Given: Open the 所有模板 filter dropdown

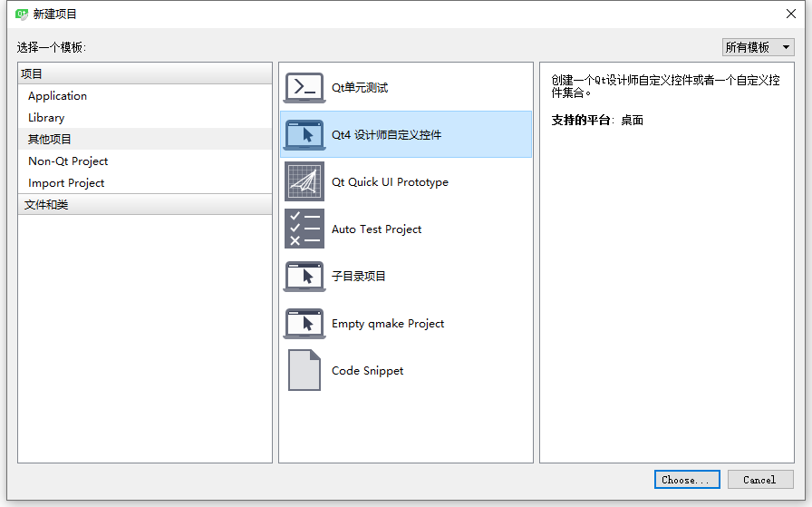Looking at the screenshot, I should [x=759, y=47].
